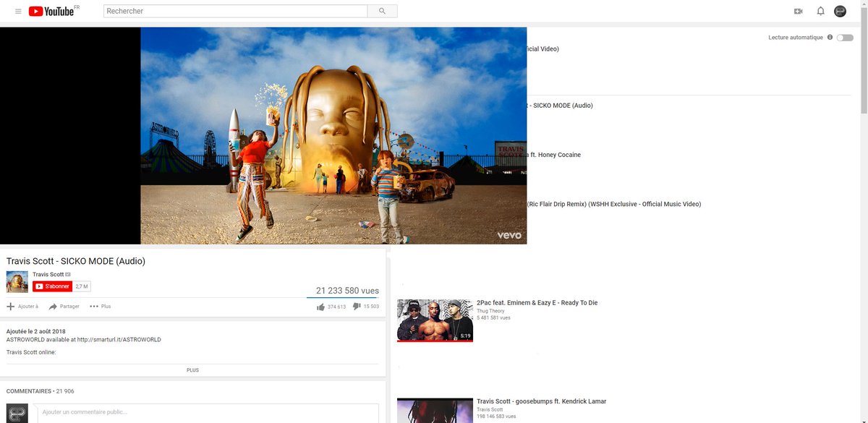Open the 2Pac Ready To Die thumbnail

tap(435, 320)
